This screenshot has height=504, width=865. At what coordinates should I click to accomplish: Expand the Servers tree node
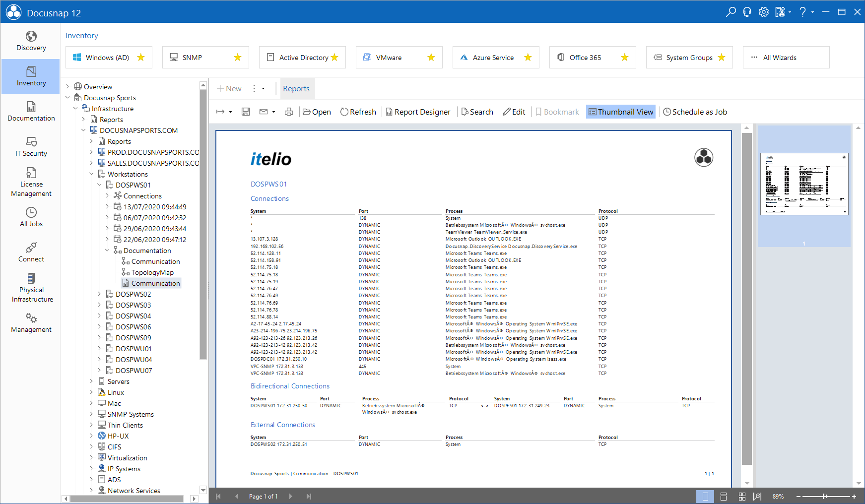pos(91,381)
